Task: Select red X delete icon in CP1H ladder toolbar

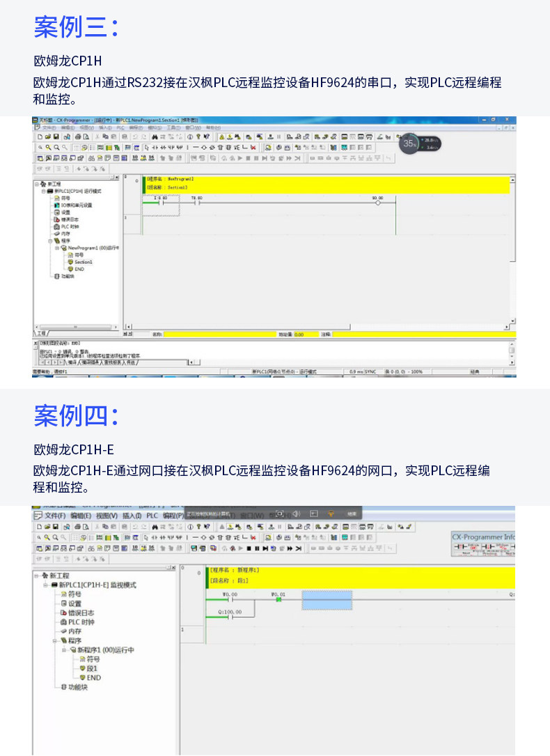Action: (253, 148)
